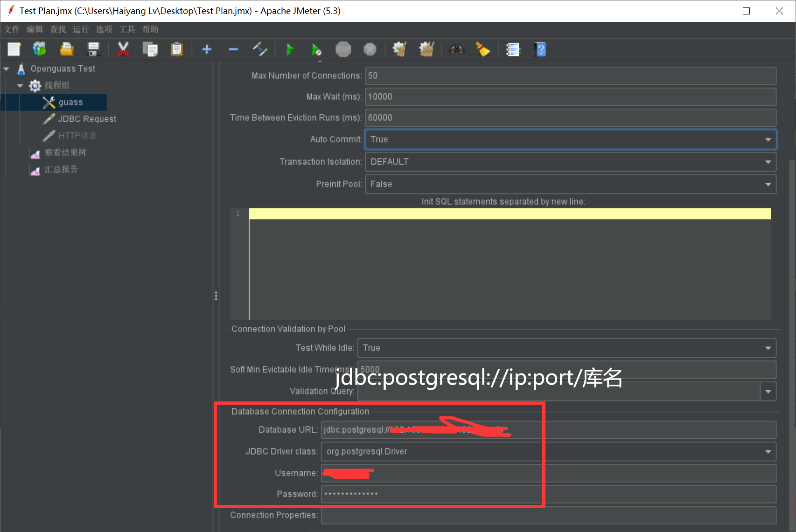Open the 帮助 menu
Image resolution: width=796 pixels, height=532 pixels.
click(x=150, y=29)
